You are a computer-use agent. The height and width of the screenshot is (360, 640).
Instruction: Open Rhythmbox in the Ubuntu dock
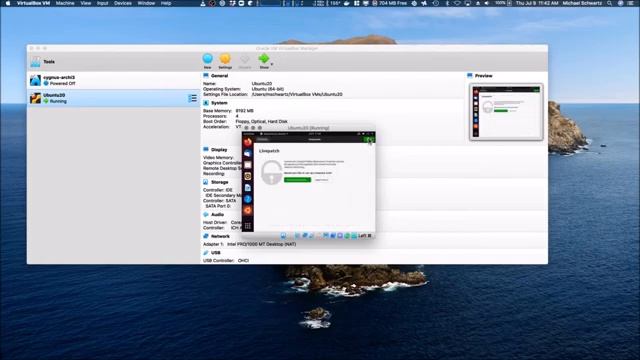[x=248, y=176]
